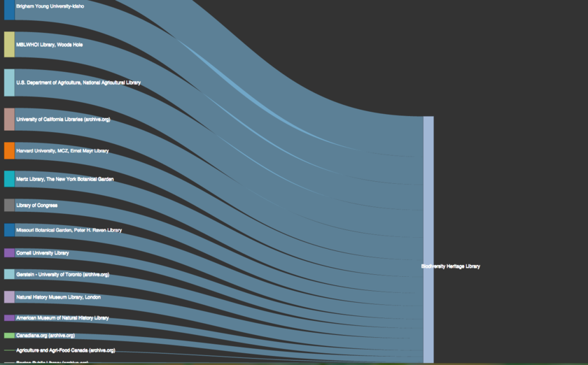Select the gray Library of Congress node
588x365 pixels.
[x=9, y=206]
